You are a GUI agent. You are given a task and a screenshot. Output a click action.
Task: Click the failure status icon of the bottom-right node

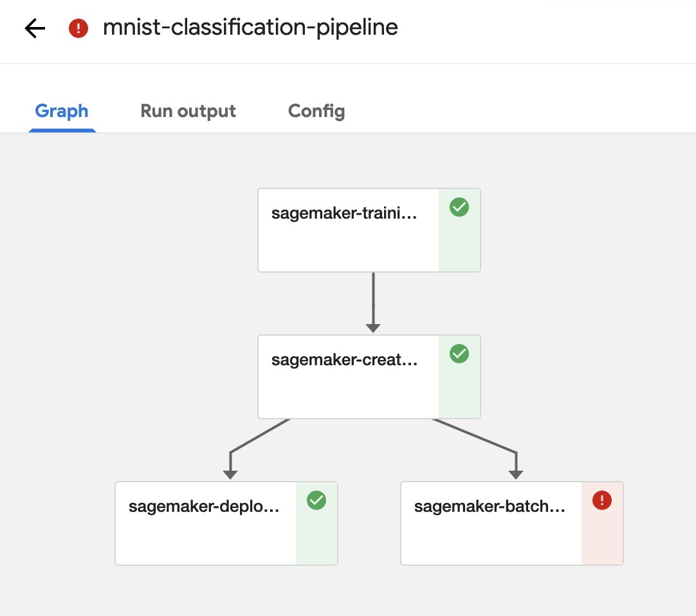[x=601, y=500]
